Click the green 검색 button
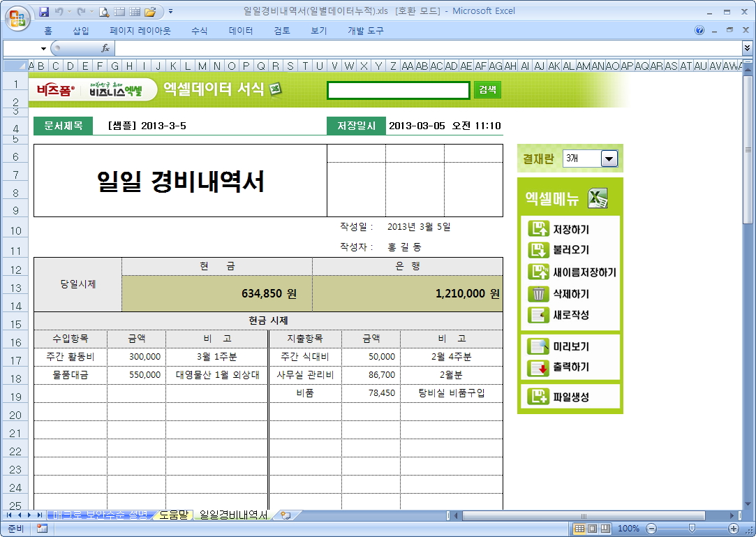Viewport: 756px width, 537px height. 487,90
